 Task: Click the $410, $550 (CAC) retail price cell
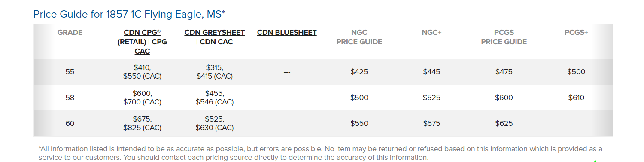[142, 72]
